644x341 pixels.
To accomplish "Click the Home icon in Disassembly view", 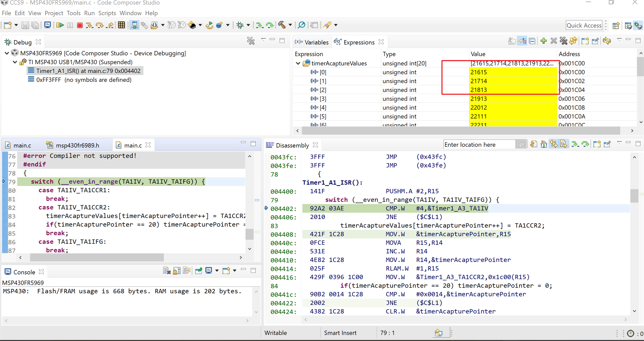I will point(544,144).
